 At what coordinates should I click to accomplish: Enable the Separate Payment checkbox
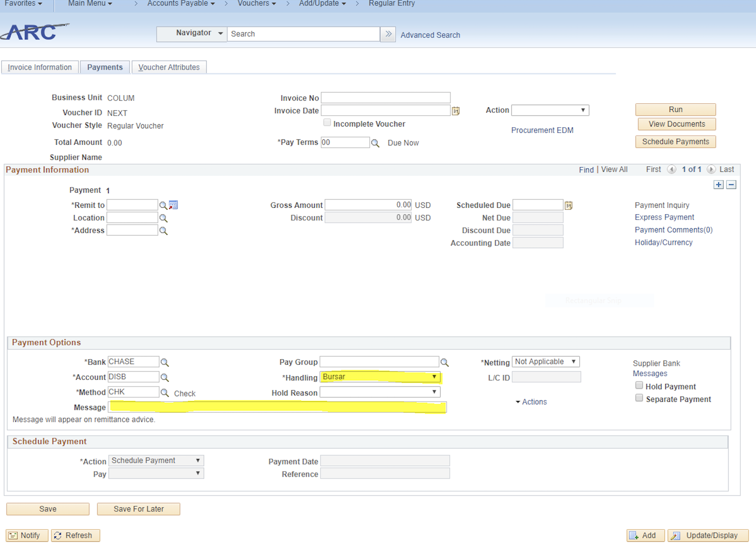point(639,398)
